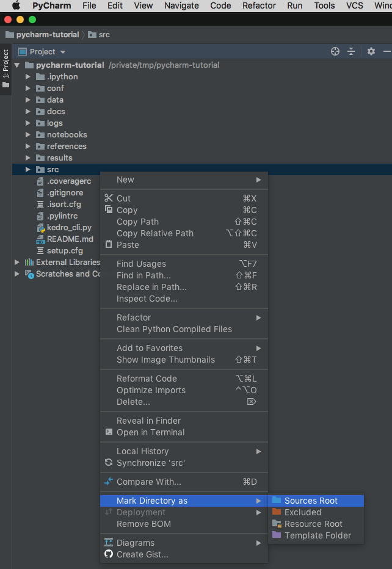Viewport: 392px width, 569px height.
Task: Click pycharm-tutorial breadcrumb in navigation bar
Action: pos(47,35)
